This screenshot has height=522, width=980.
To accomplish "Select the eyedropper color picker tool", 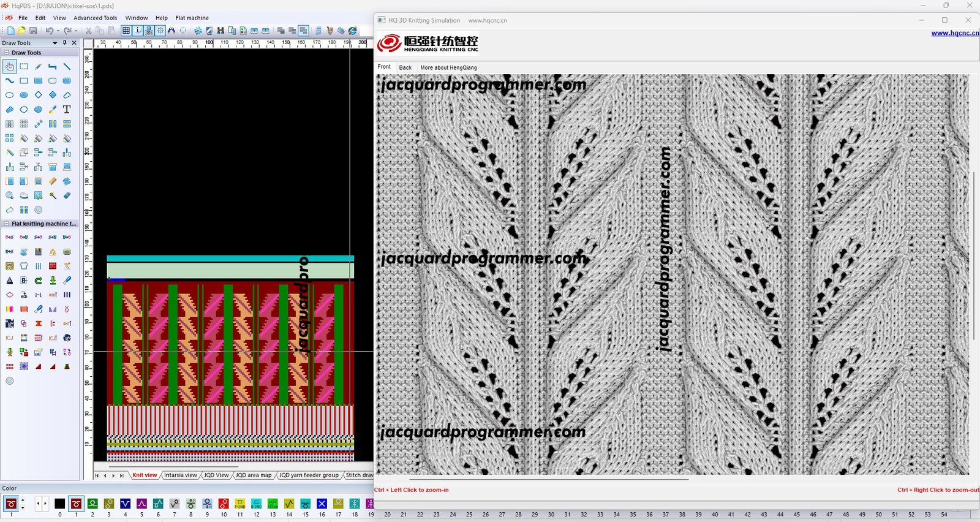I will [53, 110].
